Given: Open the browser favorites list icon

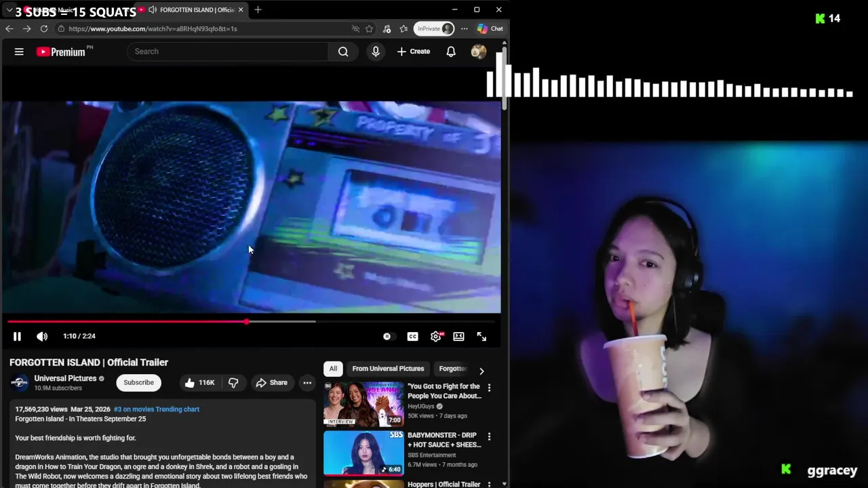Looking at the screenshot, I should 403,28.
